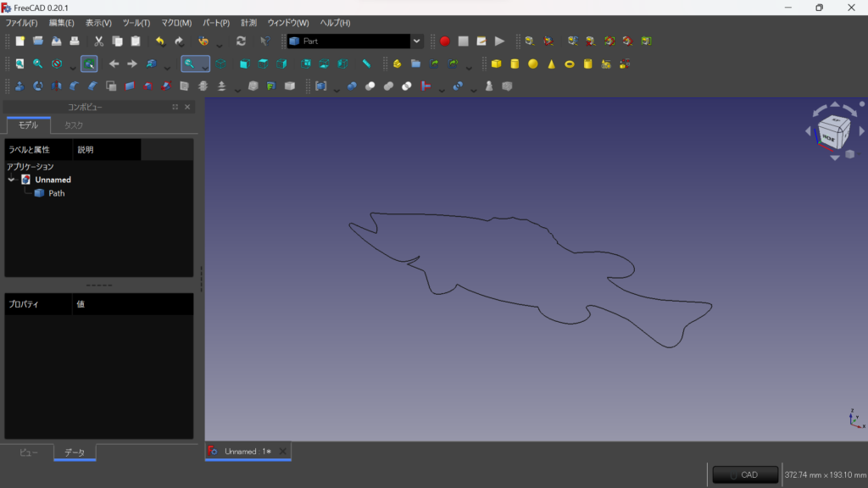Click the CAD navigation style button
Image resolution: width=868 pixels, height=488 pixels.
click(x=744, y=474)
